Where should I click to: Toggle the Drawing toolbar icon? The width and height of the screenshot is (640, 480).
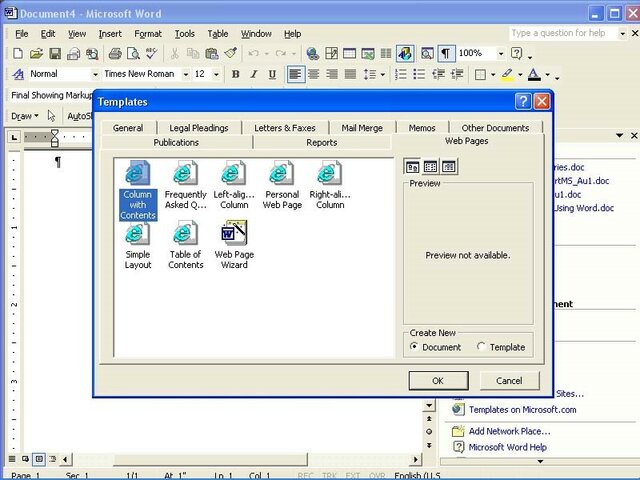click(x=406, y=53)
